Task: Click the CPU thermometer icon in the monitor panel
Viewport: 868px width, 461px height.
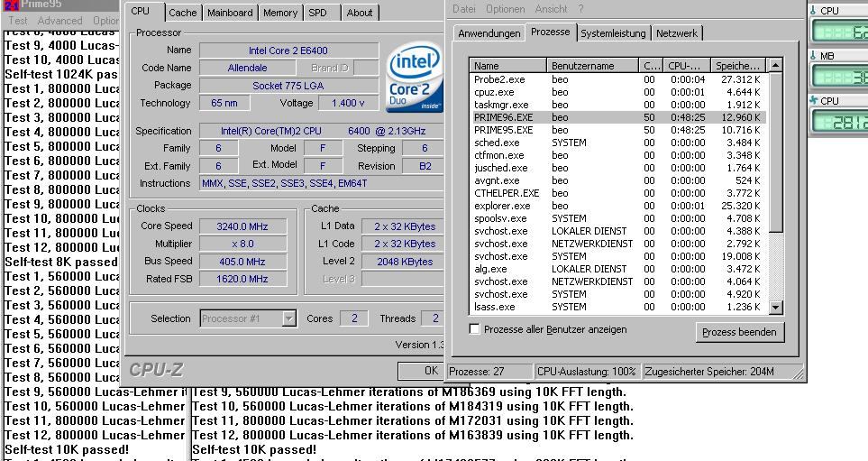Action: pos(813,11)
